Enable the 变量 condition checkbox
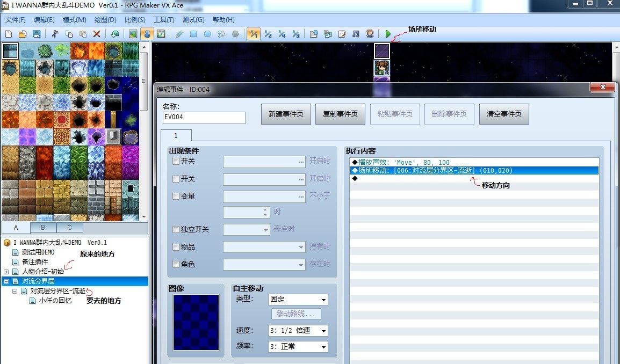 [x=176, y=196]
